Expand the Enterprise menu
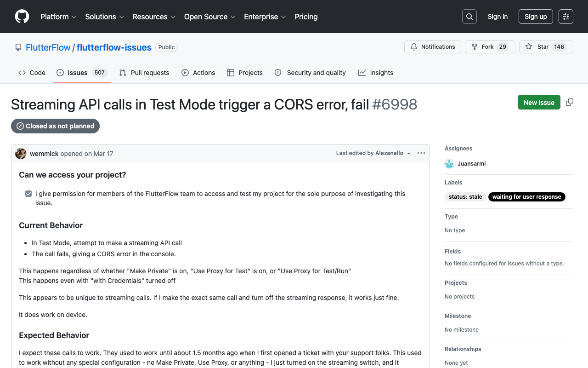Image resolution: width=588 pixels, height=368 pixels. (265, 17)
